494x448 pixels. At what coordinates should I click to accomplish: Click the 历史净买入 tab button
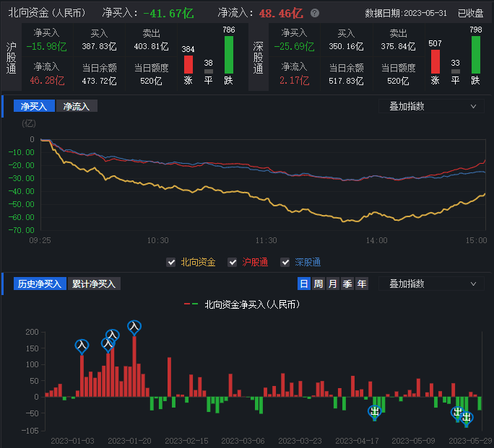tap(39, 284)
